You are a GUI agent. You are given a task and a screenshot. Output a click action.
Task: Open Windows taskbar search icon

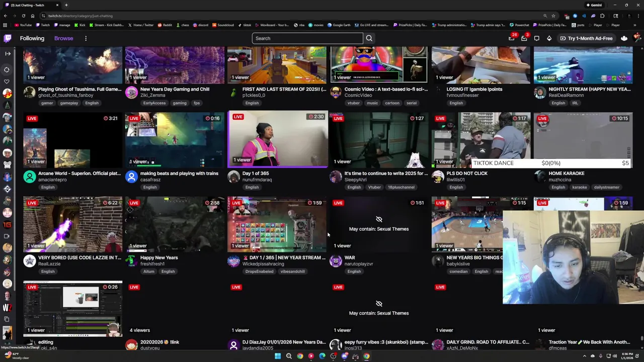point(289,356)
